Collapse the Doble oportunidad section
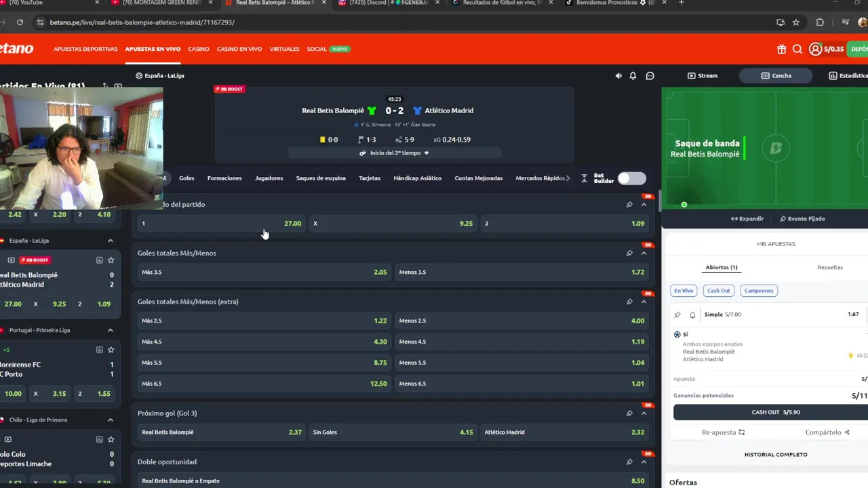Screen dimensions: 868x488 [x=644, y=462]
